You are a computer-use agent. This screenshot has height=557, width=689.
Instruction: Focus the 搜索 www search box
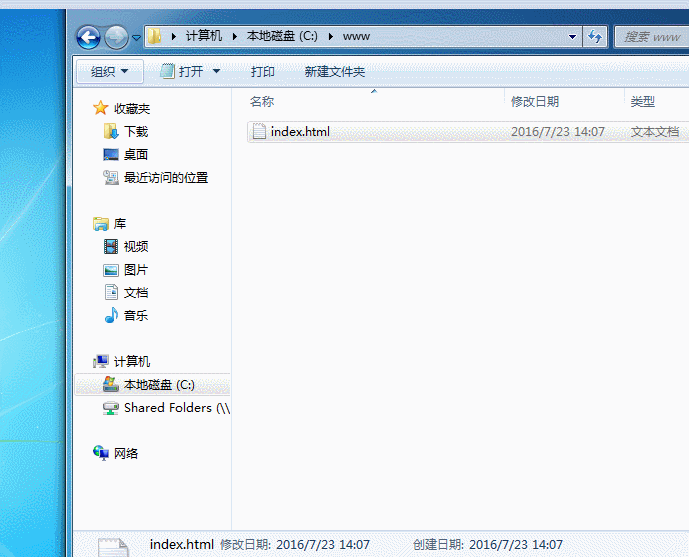point(652,37)
